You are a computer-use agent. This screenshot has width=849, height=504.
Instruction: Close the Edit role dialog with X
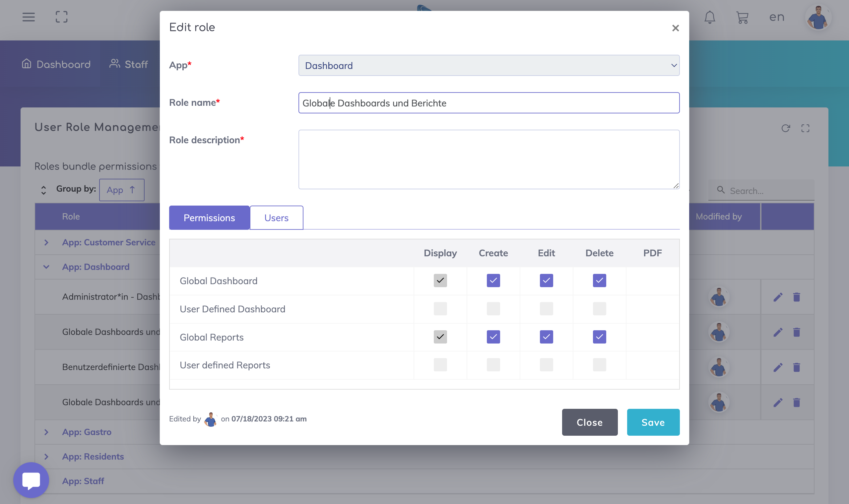pos(676,28)
